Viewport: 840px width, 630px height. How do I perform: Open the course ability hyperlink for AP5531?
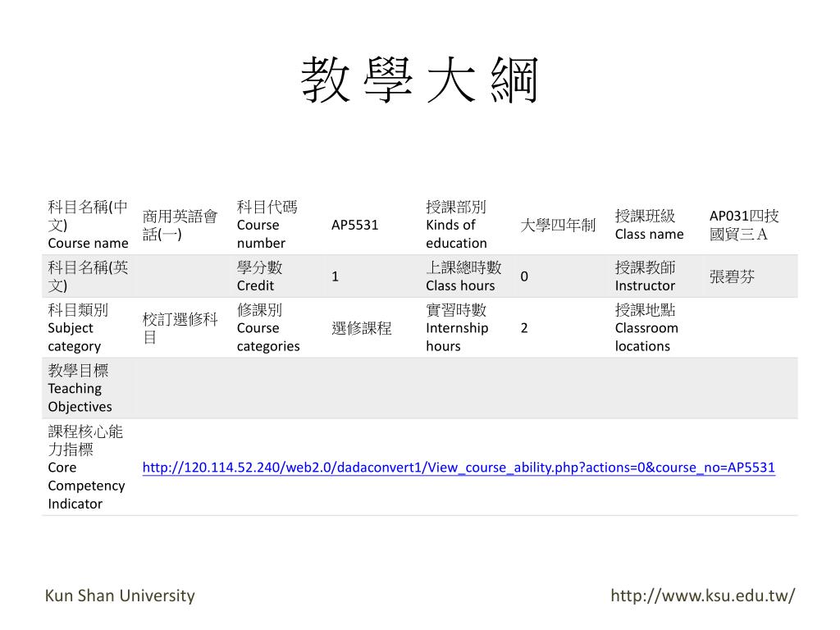(459, 468)
